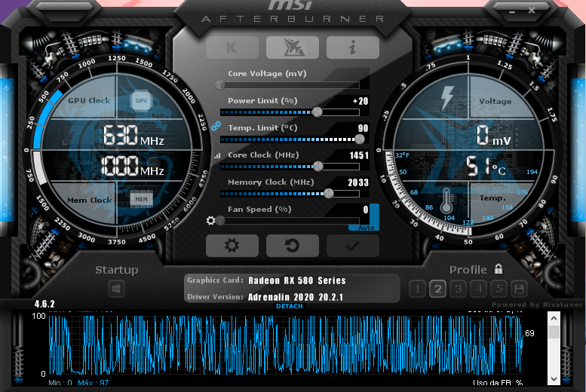Click the version number 4.6.2
The image size is (586, 392).
pyautogui.click(x=44, y=304)
